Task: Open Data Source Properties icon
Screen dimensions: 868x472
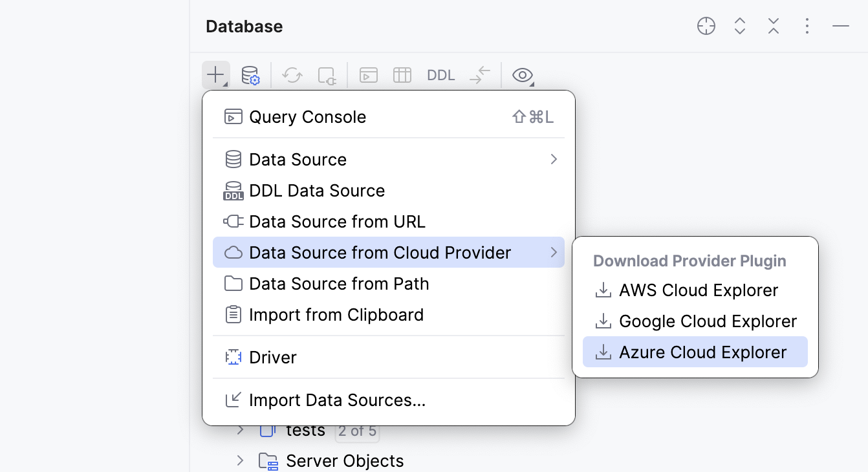Action: (251, 74)
